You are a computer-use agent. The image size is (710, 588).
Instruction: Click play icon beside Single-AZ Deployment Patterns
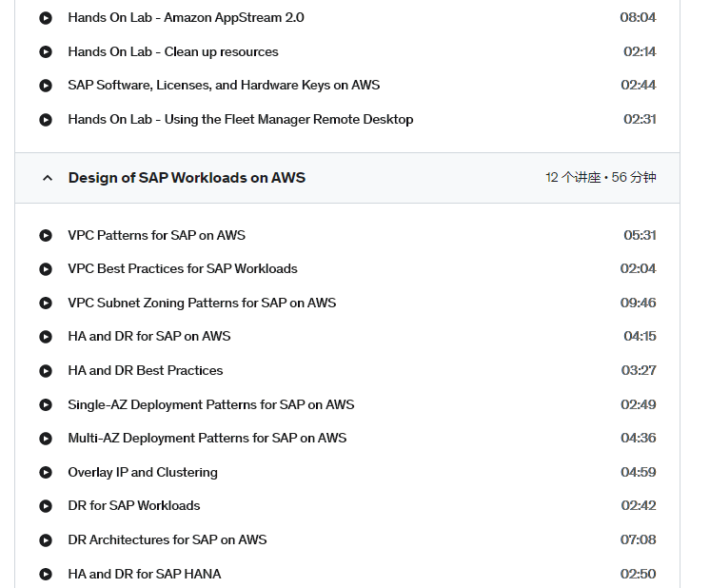[46, 404]
